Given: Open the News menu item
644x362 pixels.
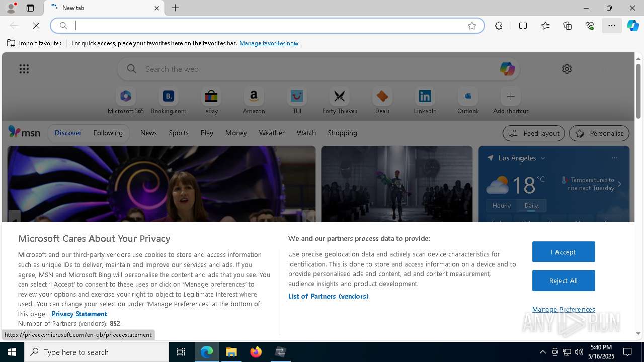Looking at the screenshot, I should coord(148,133).
